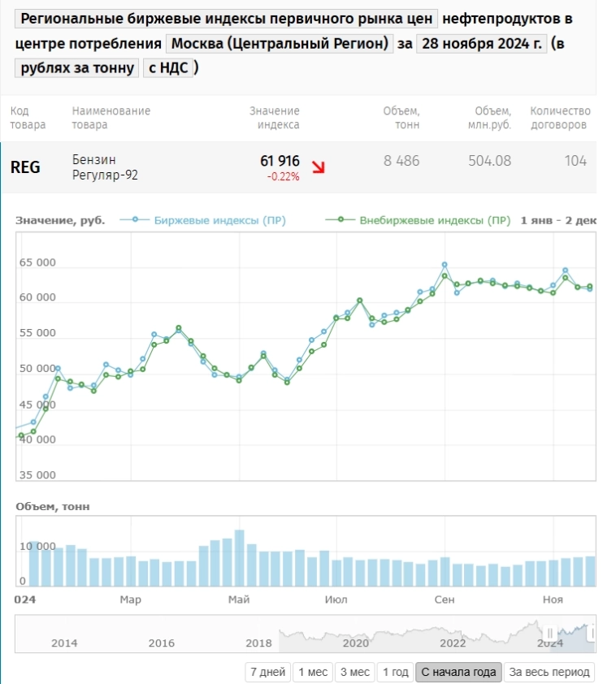Open the с НДС tax selector

coord(169,68)
